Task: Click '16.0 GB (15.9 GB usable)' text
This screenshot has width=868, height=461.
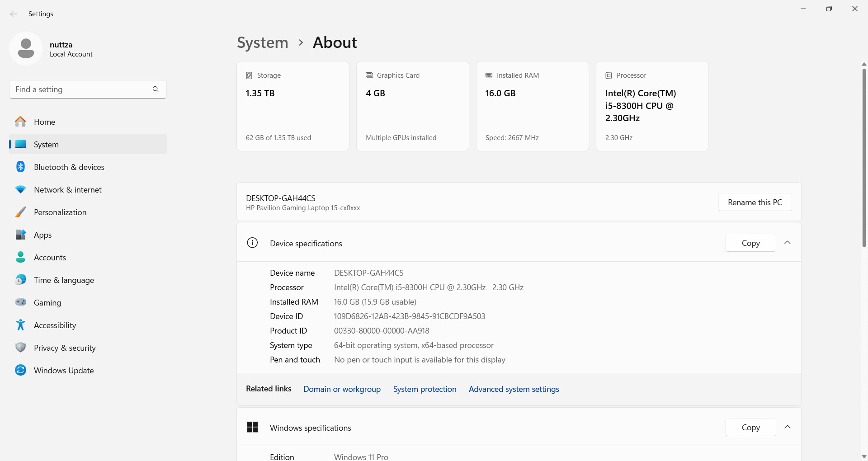Action: click(x=375, y=302)
